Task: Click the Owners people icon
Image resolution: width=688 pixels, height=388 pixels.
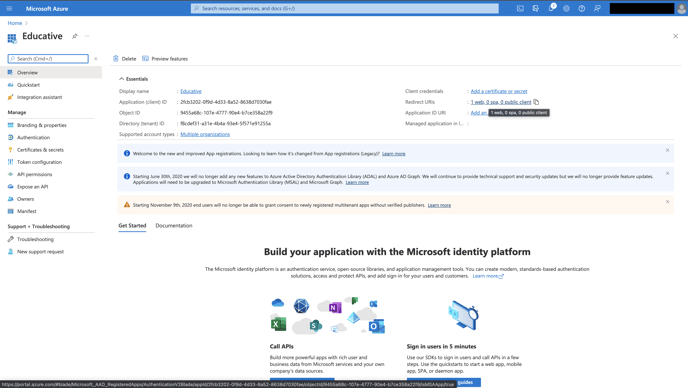Action: 11,199
